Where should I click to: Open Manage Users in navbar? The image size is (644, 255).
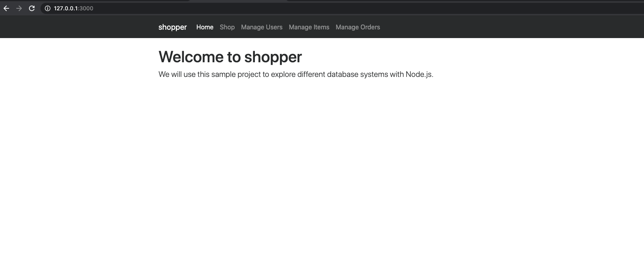262,27
